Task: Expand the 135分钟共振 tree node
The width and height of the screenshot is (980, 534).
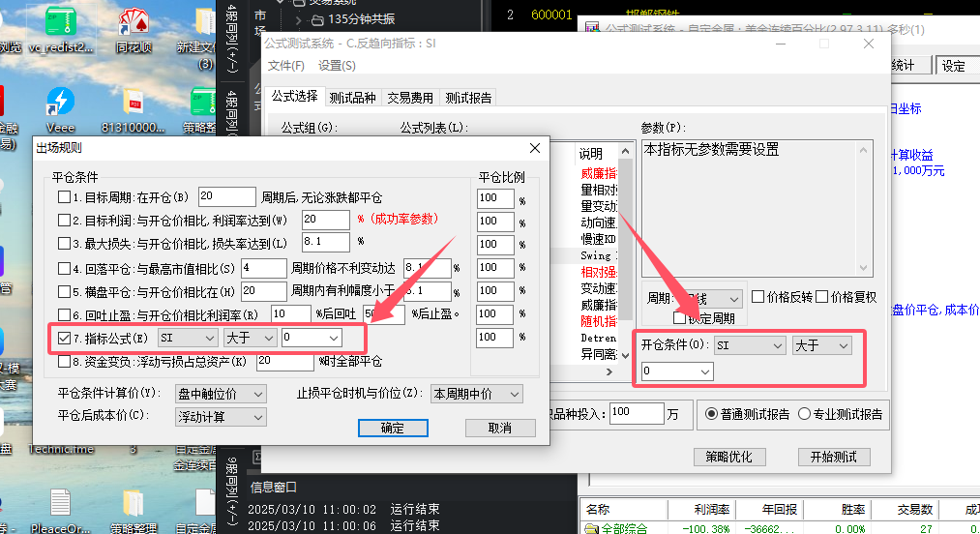Action: point(299,20)
